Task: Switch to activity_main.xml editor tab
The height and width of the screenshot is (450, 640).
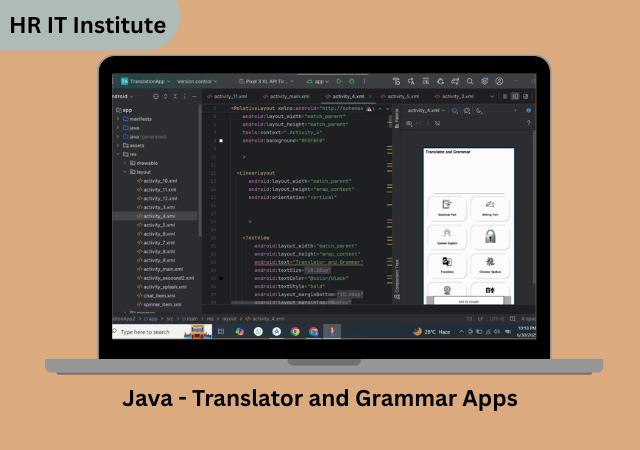Action: click(286, 96)
